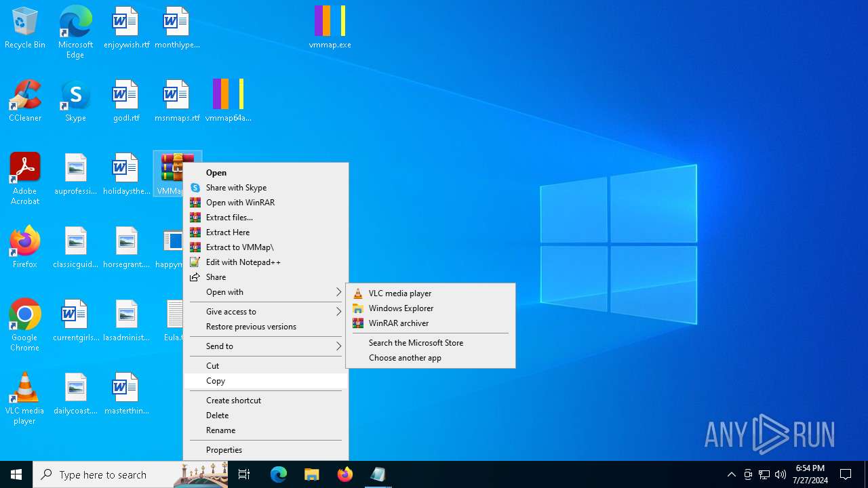Open Task View on taskbar
Screen dimensions: 868x488
click(x=244, y=474)
